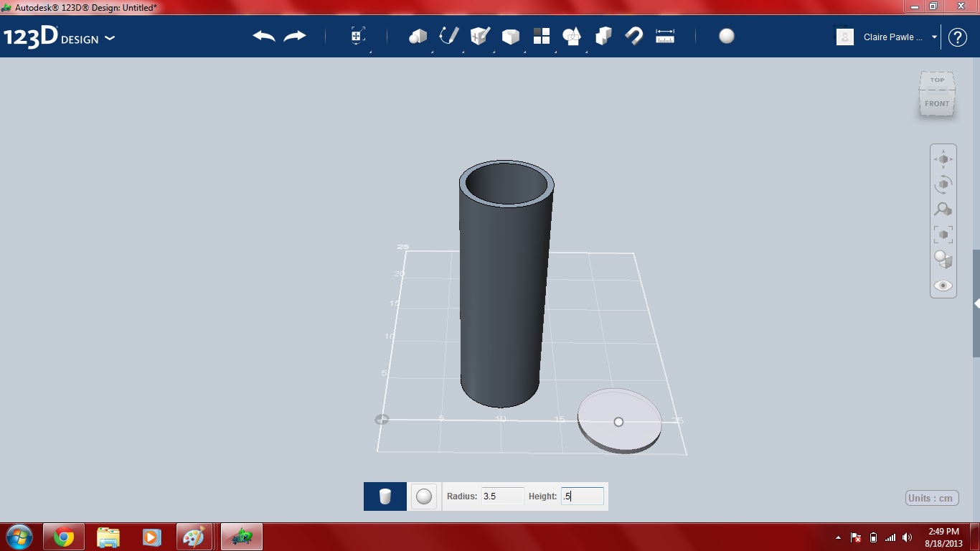The height and width of the screenshot is (551, 980).
Task: Select the cylinder primitive option
Action: 385,496
